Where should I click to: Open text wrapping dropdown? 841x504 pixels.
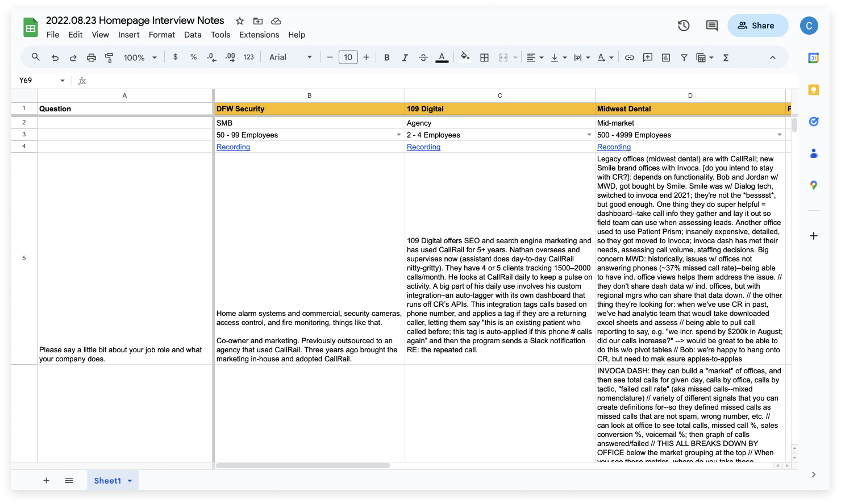(x=582, y=57)
